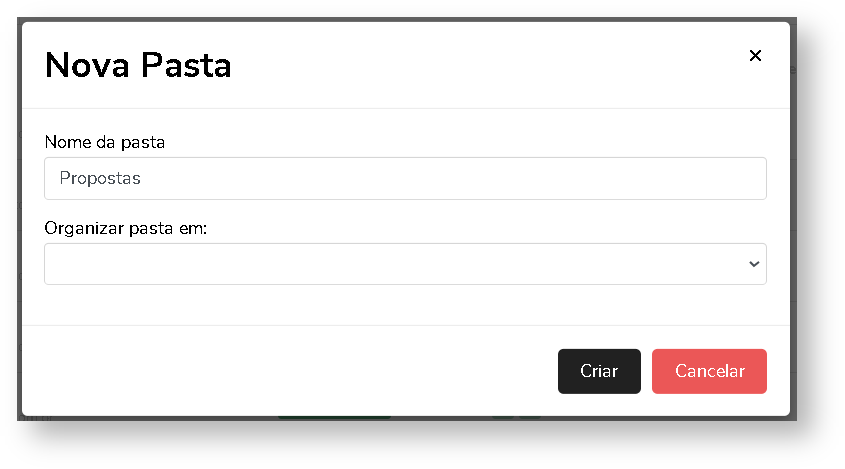Click the Criar button

[x=599, y=371]
